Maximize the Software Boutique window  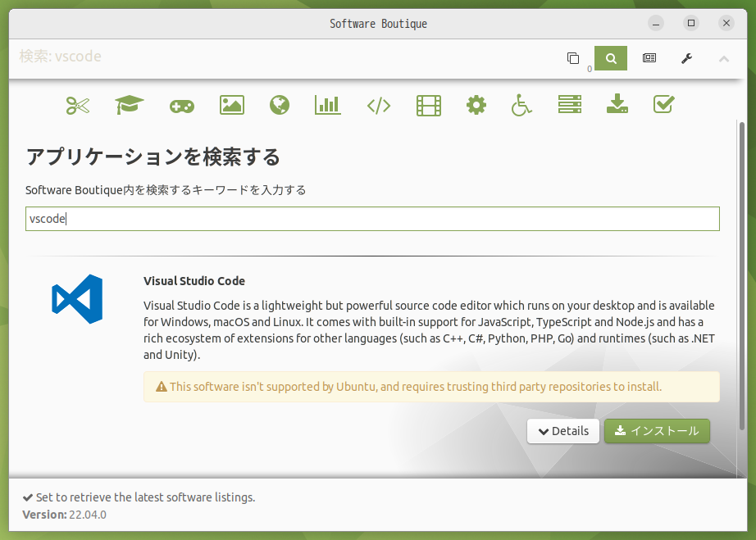[691, 23]
